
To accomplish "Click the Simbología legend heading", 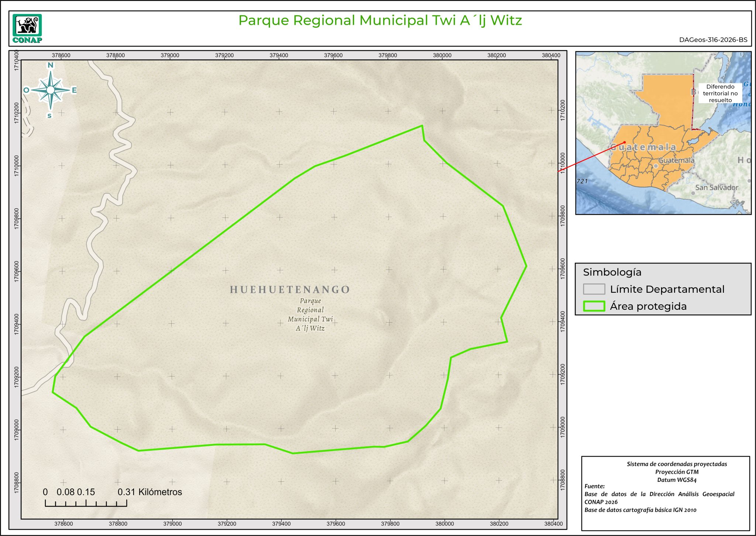I will click(x=612, y=272).
